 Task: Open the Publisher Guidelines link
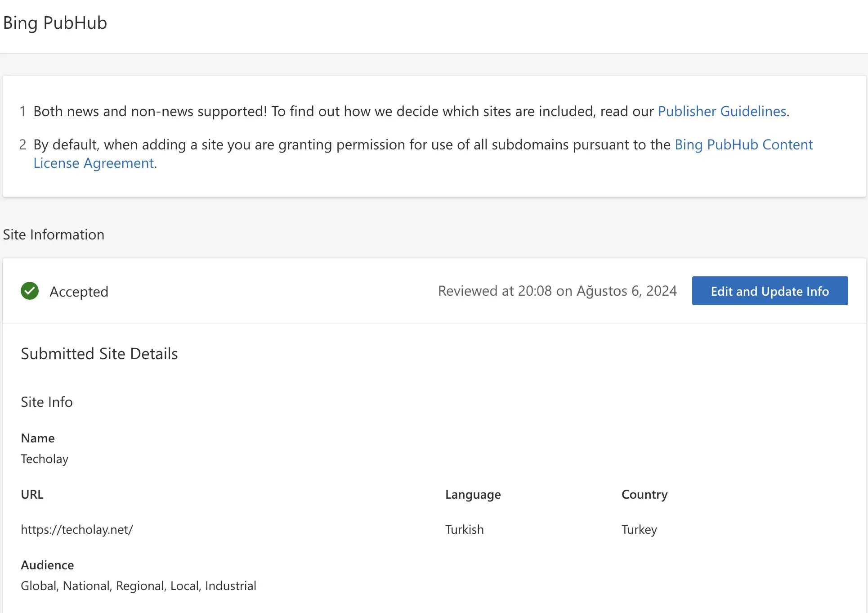(722, 111)
